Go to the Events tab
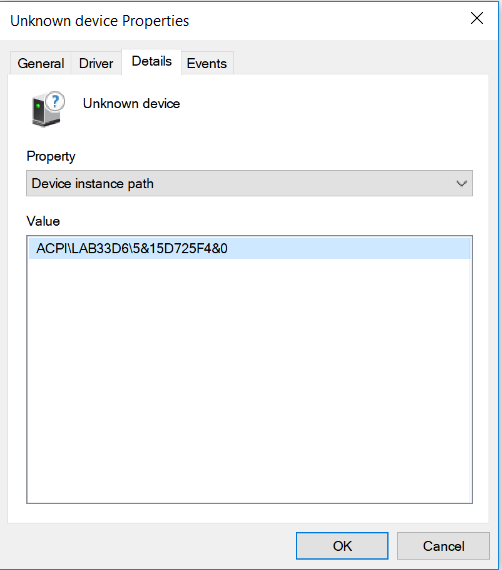The width and height of the screenshot is (502, 570). pyautogui.click(x=206, y=63)
